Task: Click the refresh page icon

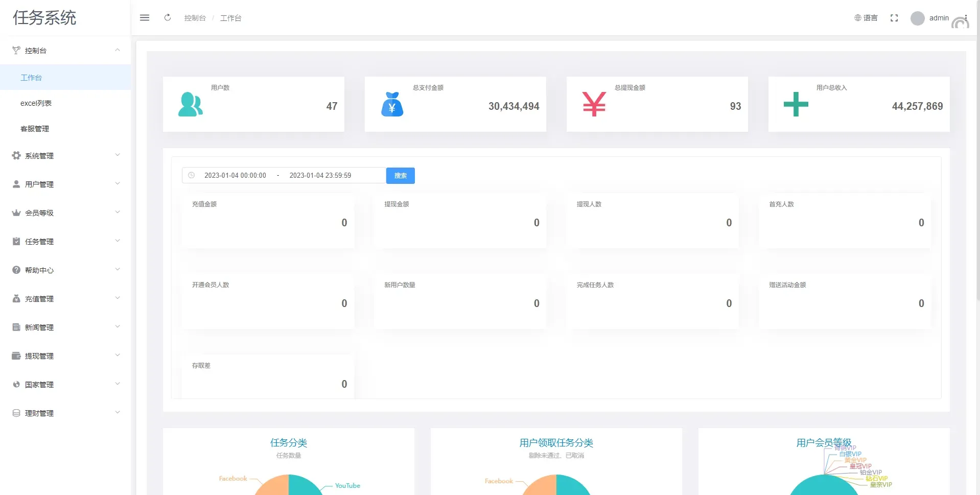Action: (168, 18)
